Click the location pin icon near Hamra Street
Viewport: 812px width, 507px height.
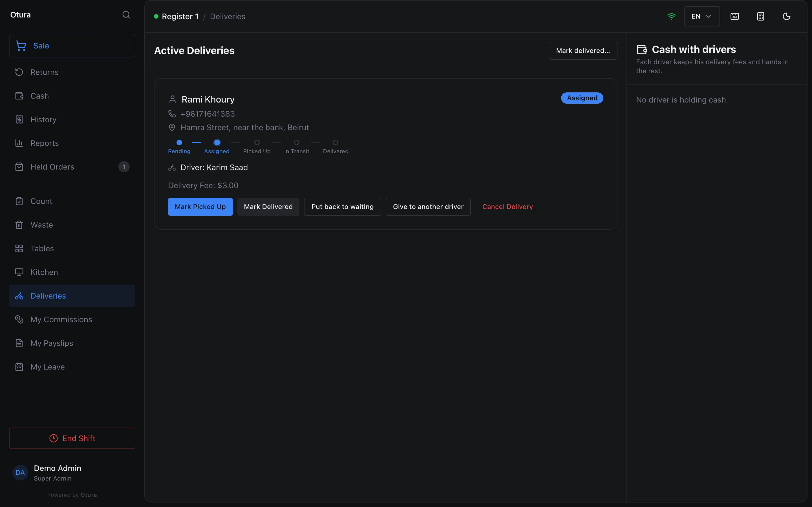tap(172, 127)
